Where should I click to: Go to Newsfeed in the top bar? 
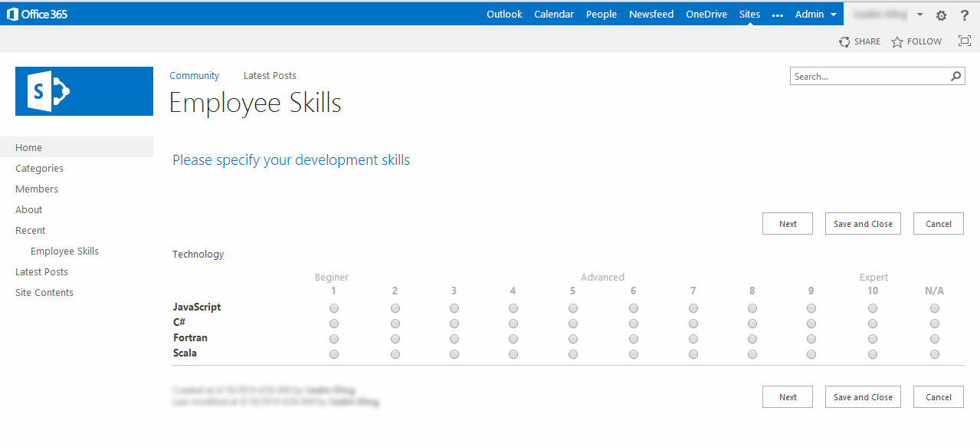[651, 14]
